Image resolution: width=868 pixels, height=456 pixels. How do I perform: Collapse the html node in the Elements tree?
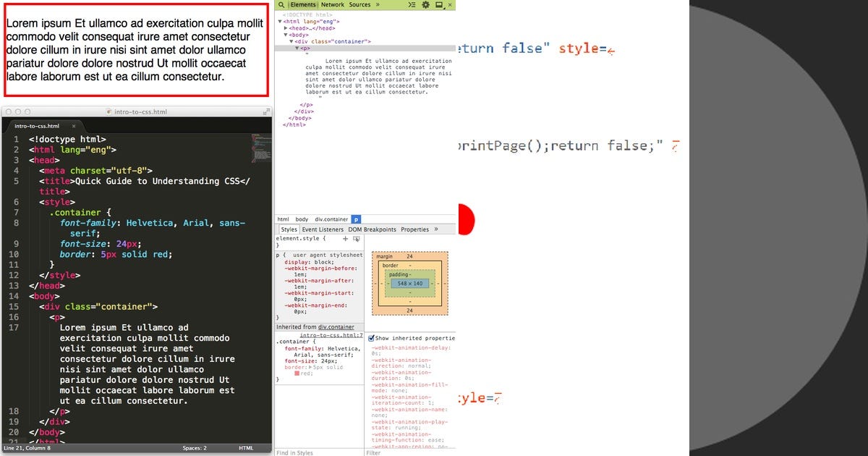(x=281, y=21)
